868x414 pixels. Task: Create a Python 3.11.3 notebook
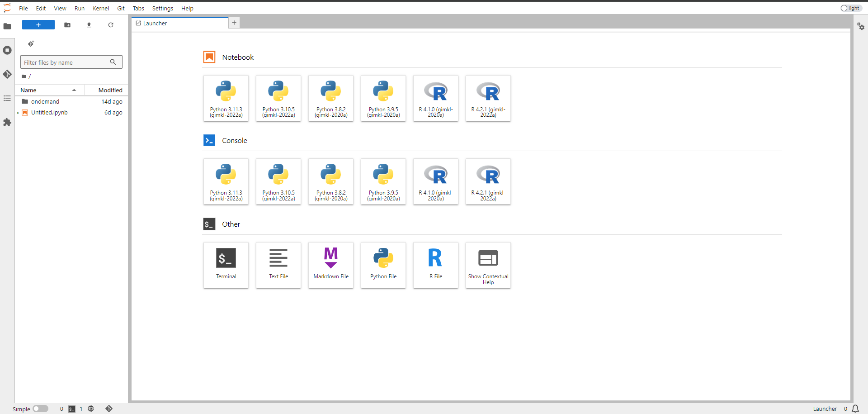[226, 98]
